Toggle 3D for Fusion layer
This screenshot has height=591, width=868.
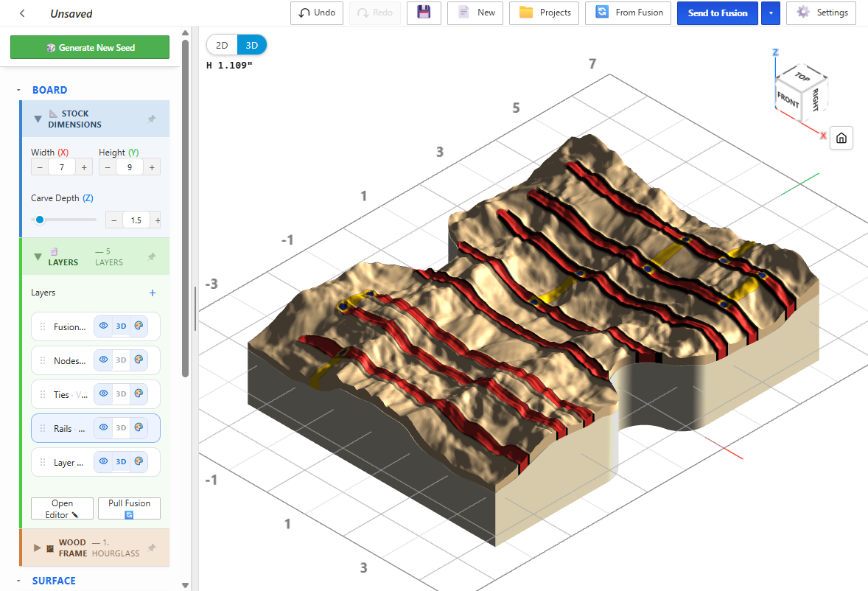[x=122, y=326]
